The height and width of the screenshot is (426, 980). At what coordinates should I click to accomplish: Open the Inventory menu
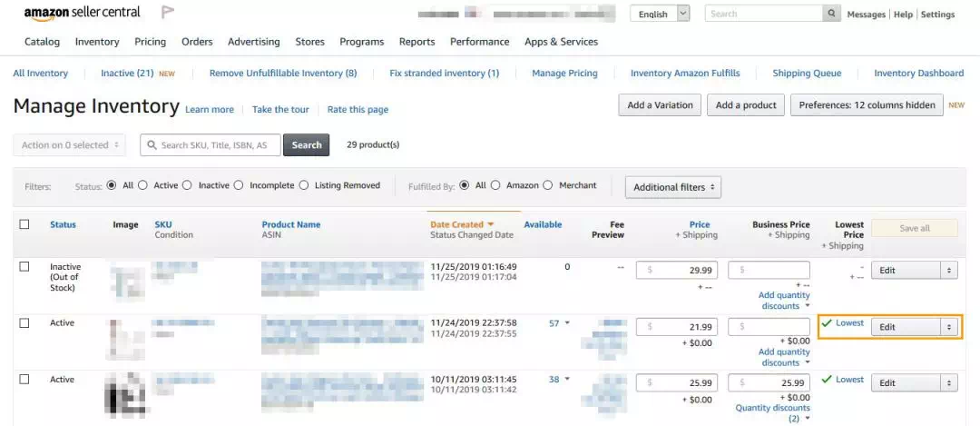coord(97,42)
